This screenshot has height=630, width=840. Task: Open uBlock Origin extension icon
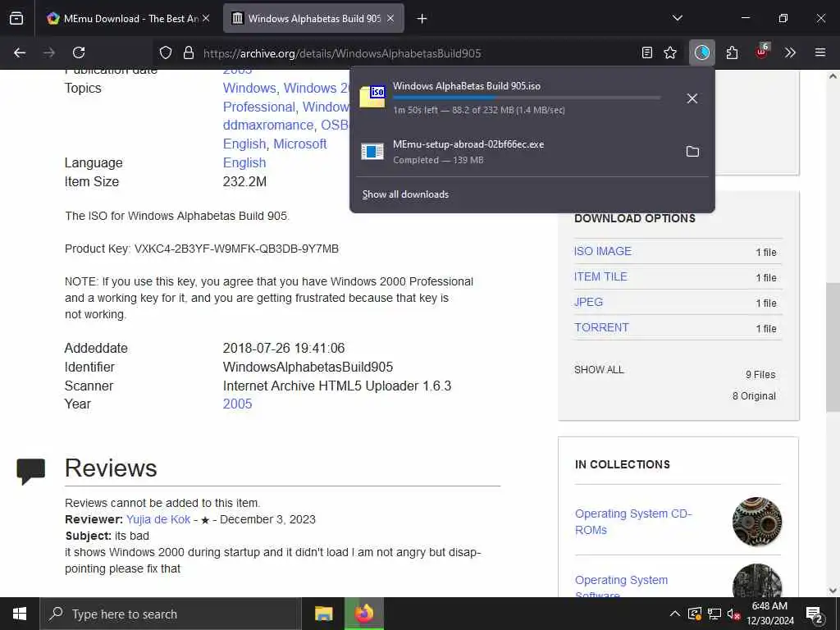pyautogui.click(x=762, y=52)
